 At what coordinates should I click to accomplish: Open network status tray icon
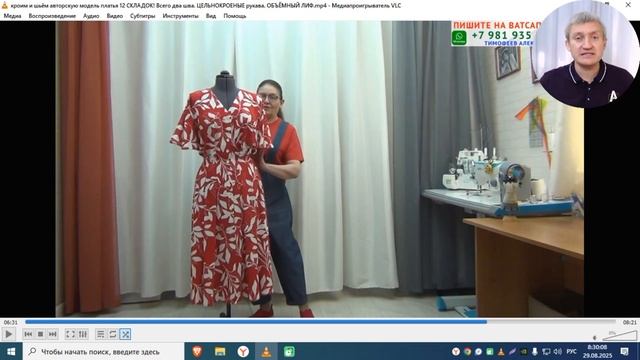tap(546, 351)
